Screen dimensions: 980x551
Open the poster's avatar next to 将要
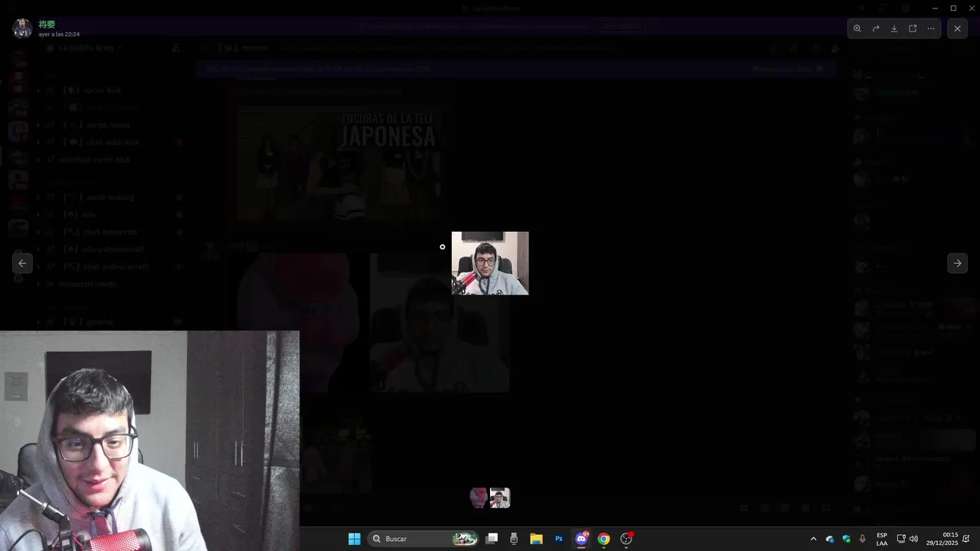[x=22, y=28]
